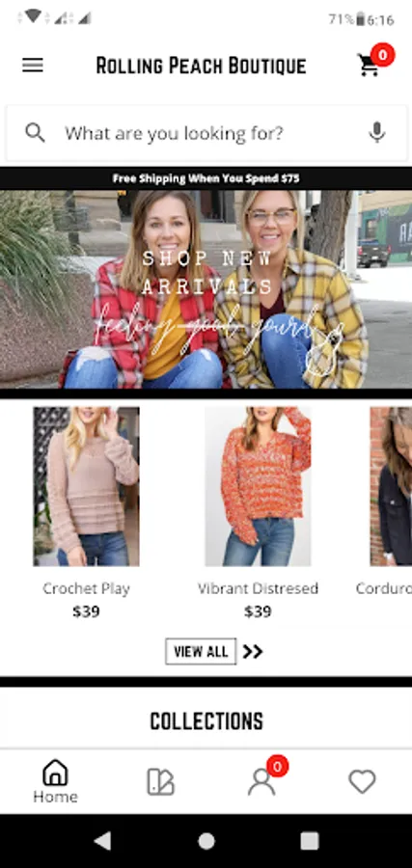Click the double chevron next to View All
This screenshot has height=868, width=412.
(x=253, y=652)
